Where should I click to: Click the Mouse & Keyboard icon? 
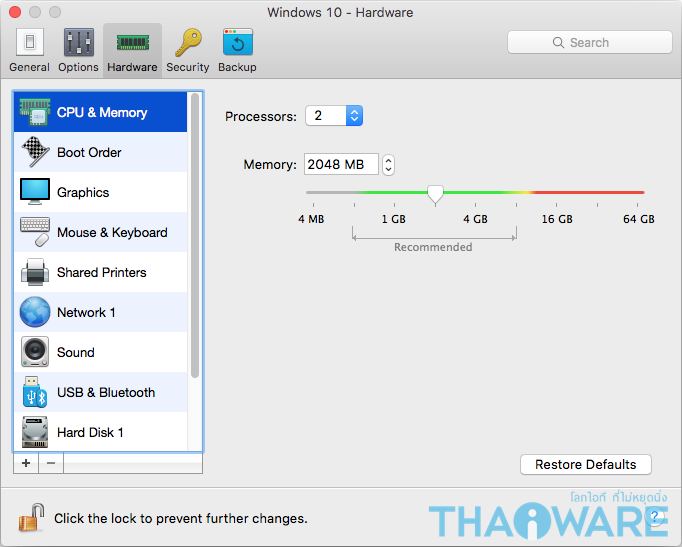tap(35, 232)
